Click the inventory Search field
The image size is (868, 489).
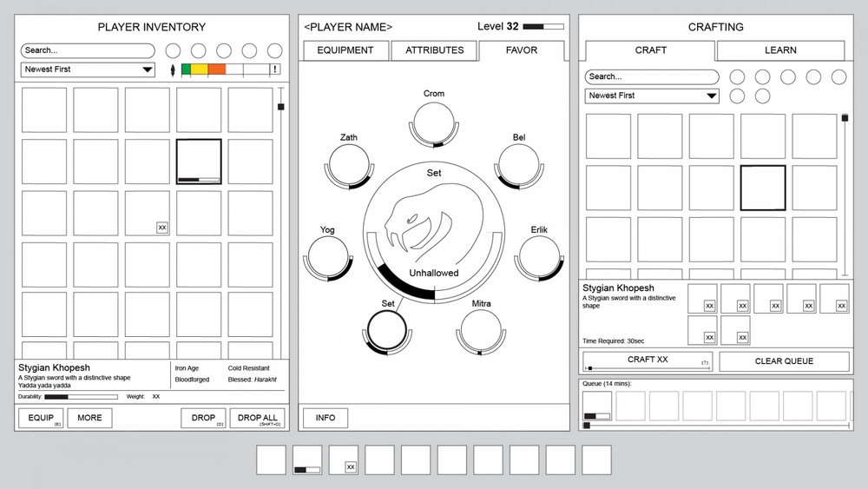tap(88, 50)
